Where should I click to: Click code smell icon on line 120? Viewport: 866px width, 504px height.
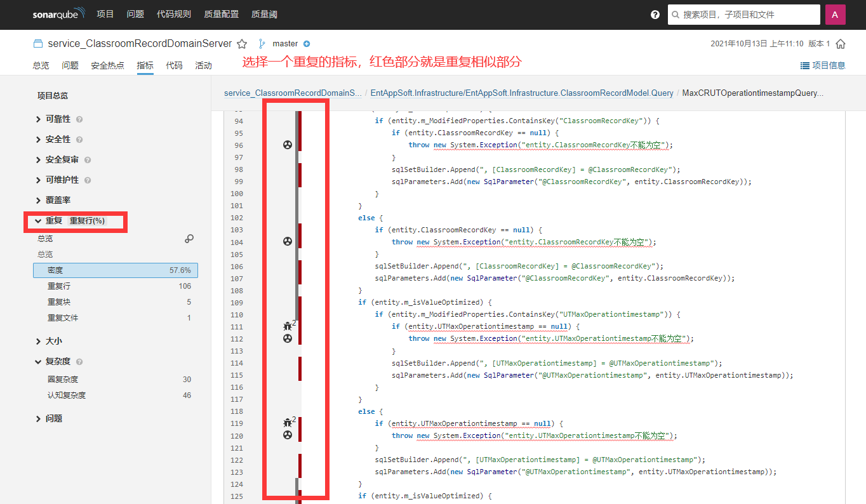(288, 435)
